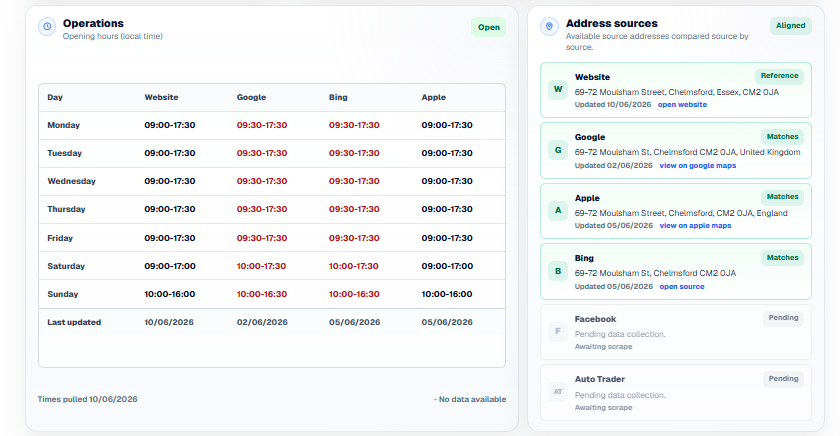Click the Auto Trader AT source icon
This screenshot has width=840, height=436.
(x=558, y=392)
